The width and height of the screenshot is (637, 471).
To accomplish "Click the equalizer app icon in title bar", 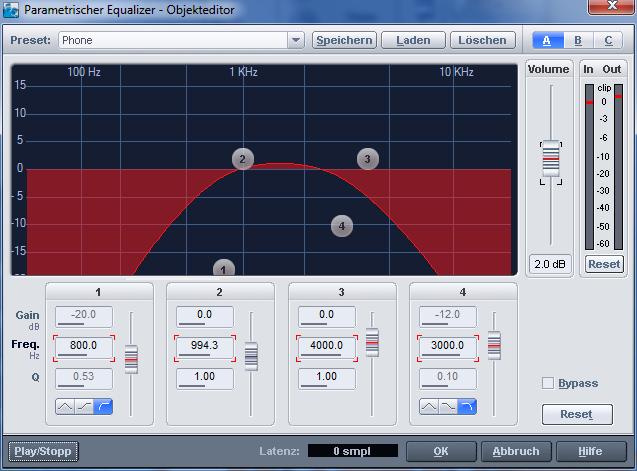I will pyautogui.click(x=11, y=10).
